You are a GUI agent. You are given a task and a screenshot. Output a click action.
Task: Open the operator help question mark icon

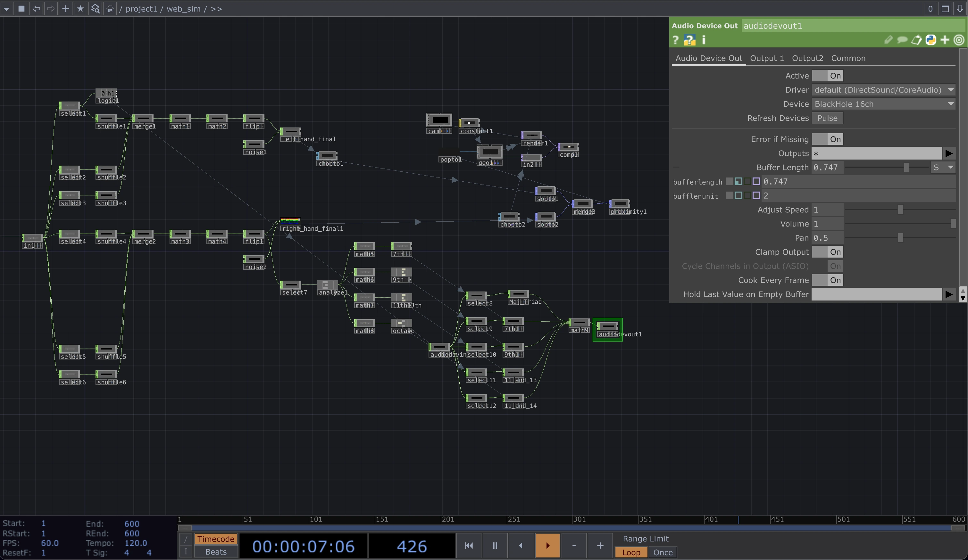click(x=676, y=40)
